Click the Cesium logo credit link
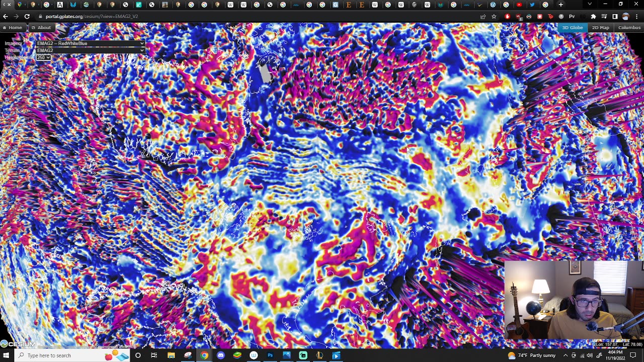 click(x=18, y=344)
